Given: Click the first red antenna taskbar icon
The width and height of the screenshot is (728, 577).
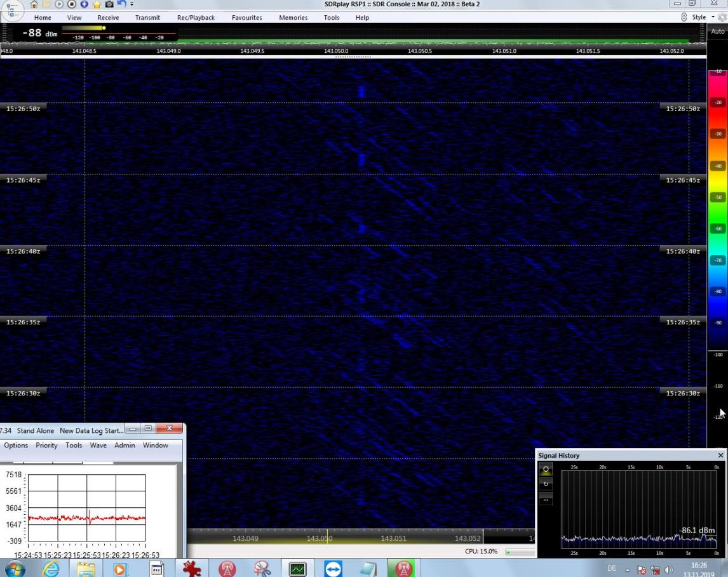Looking at the screenshot, I should [227, 569].
